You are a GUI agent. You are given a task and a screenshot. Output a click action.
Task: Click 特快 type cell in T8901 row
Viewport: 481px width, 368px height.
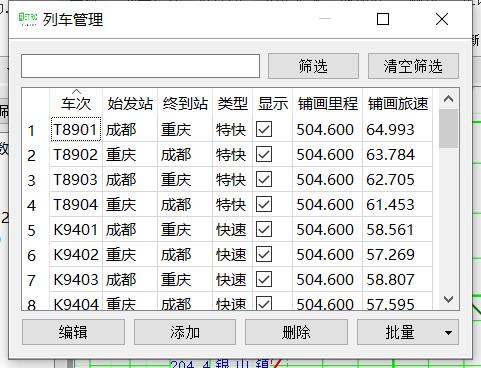[x=233, y=129]
